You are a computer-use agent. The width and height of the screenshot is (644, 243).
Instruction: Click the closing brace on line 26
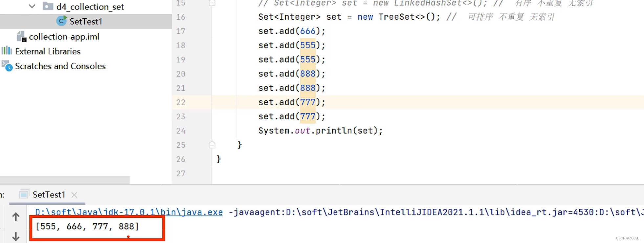pyautogui.click(x=219, y=159)
